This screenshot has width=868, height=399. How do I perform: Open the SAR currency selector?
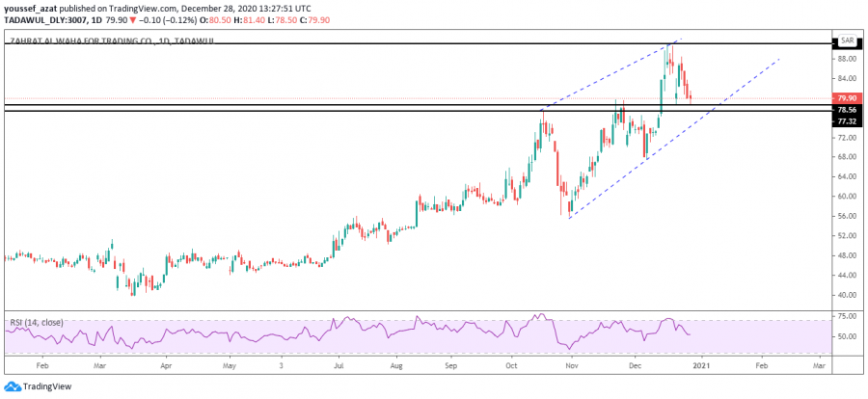(x=847, y=40)
